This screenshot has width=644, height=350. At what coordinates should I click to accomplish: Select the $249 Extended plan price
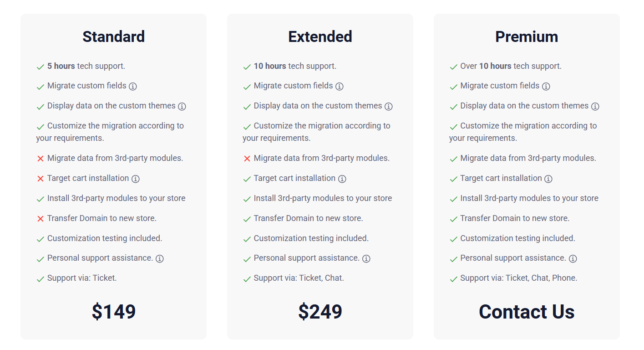tap(320, 312)
